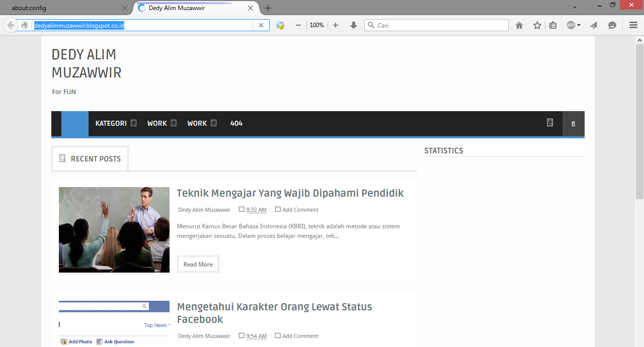Expand the first WORK submenu icon
This screenshot has width=644, height=347.
(x=174, y=123)
